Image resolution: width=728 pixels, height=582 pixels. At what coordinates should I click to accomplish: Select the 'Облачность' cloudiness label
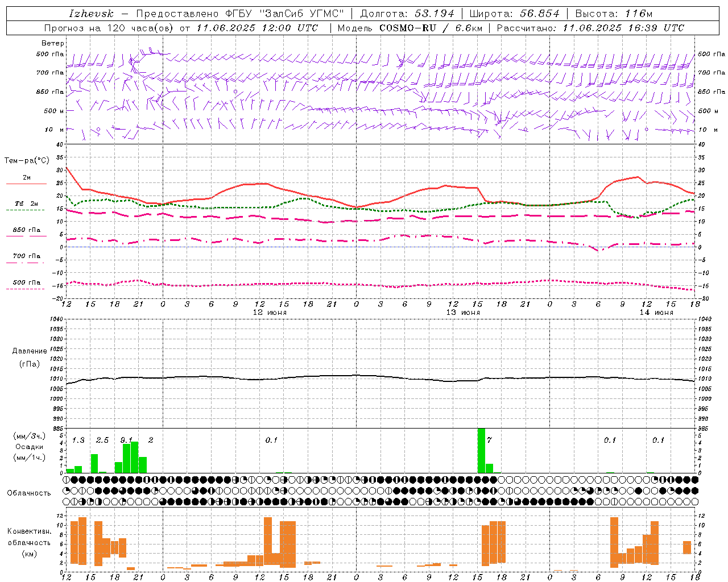pos(29,493)
